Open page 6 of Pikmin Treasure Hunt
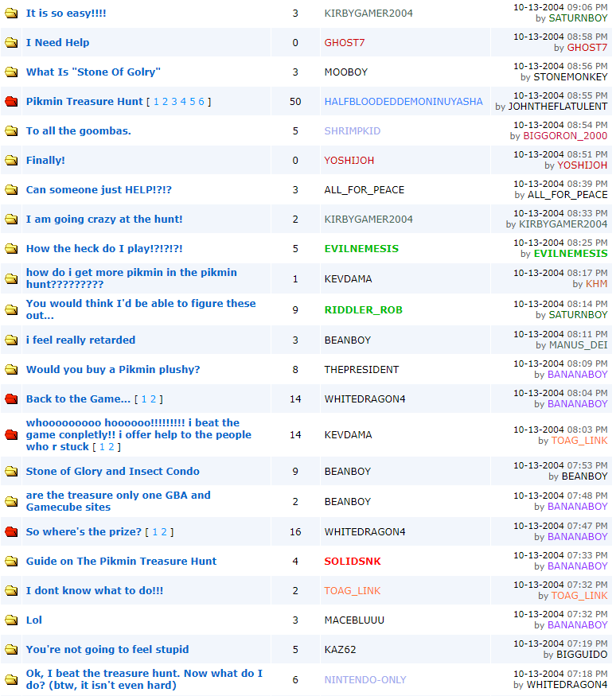Screen dimensions: 616x696 tap(201, 102)
